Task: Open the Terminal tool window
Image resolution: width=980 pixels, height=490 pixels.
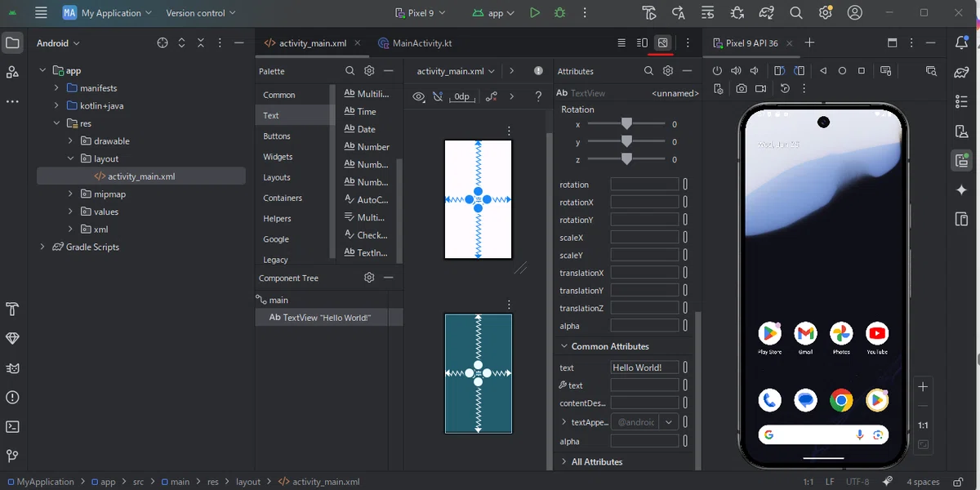Action: click(x=12, y=426)
